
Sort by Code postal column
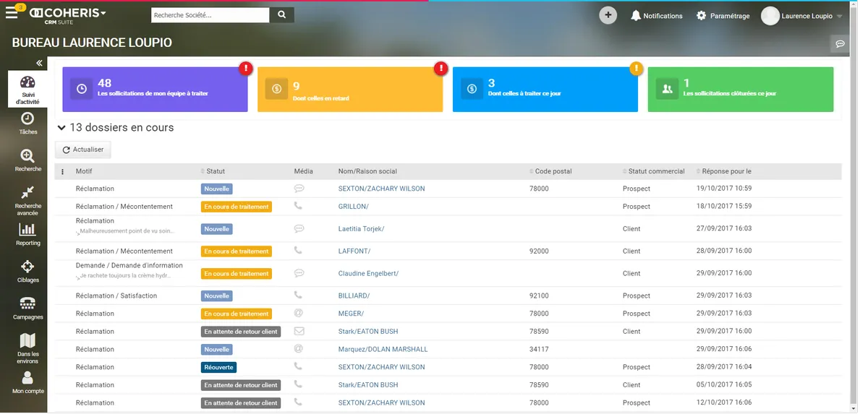pyautogui.click(x=550, y=171)
